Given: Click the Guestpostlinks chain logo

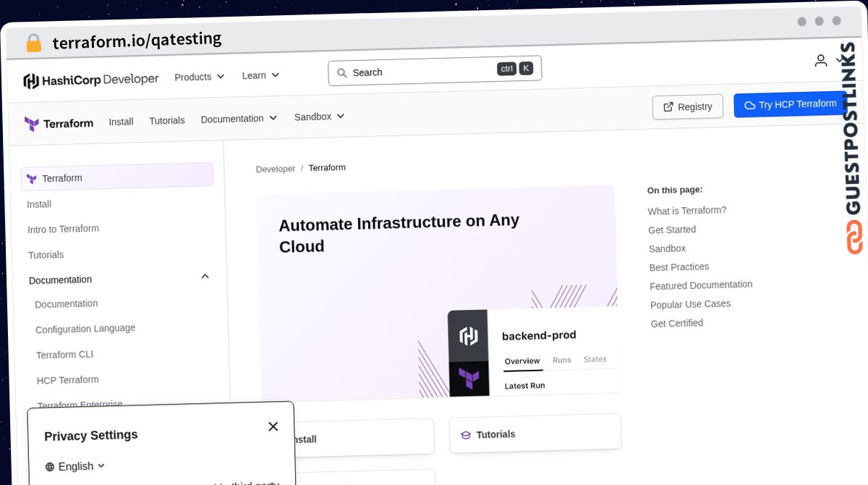Looking at the screenshot, I should (854, 237).
